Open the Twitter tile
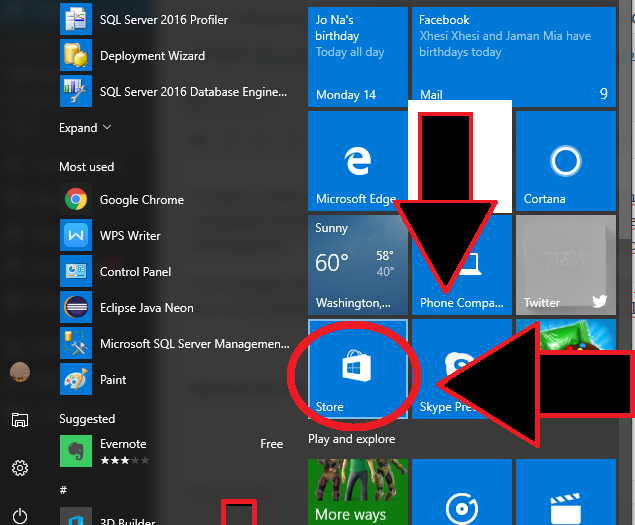635x525 pixels. (x=566, y=265)
